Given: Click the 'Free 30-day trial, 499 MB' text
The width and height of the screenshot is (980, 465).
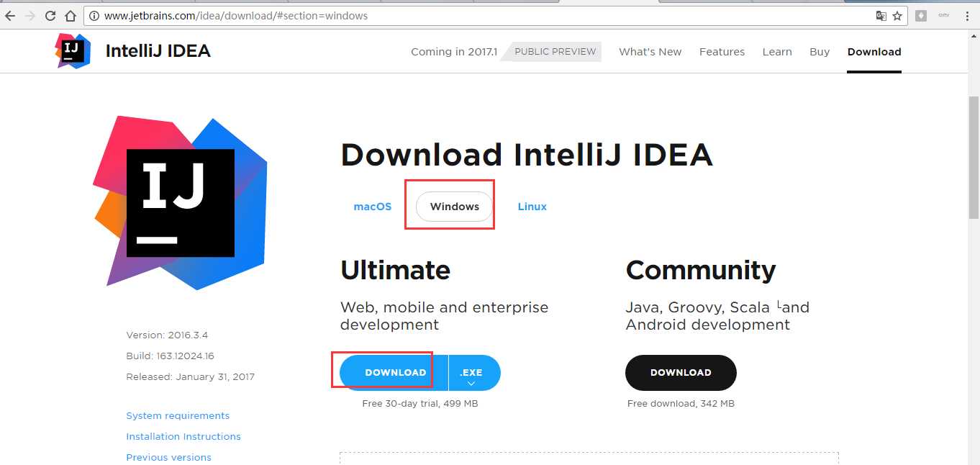Looking at the screenshot, I should (419, 404).
